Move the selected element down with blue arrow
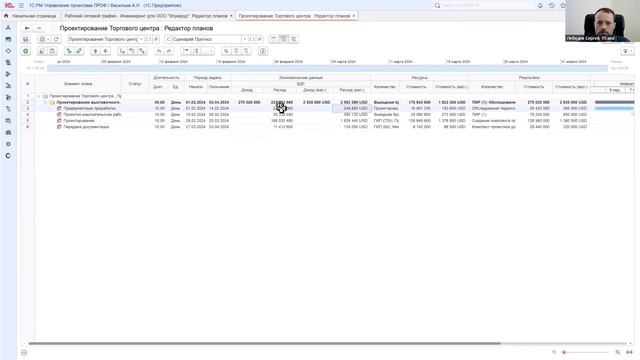 tap(105, 51)
